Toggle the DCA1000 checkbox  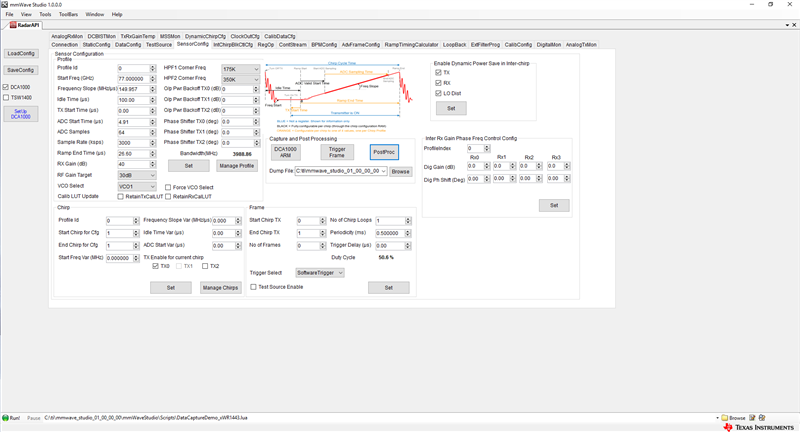[6, 87]
